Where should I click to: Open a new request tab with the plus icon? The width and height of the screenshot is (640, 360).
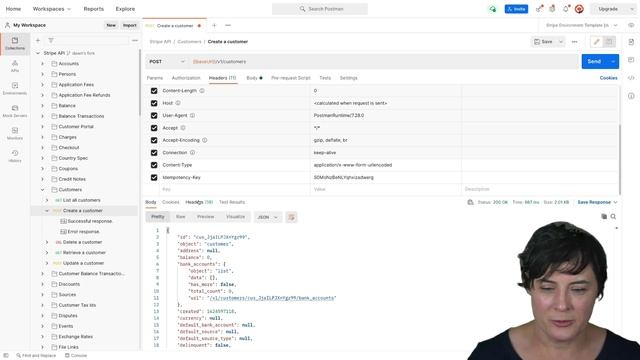214,25
